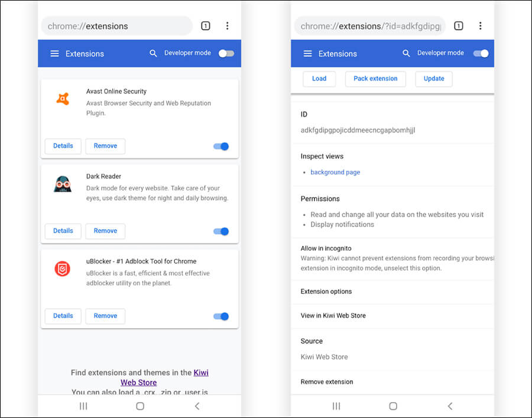Click 'Display notifications' permission text
The width and height of the screenshot is (532, 418).
[342, 225]
